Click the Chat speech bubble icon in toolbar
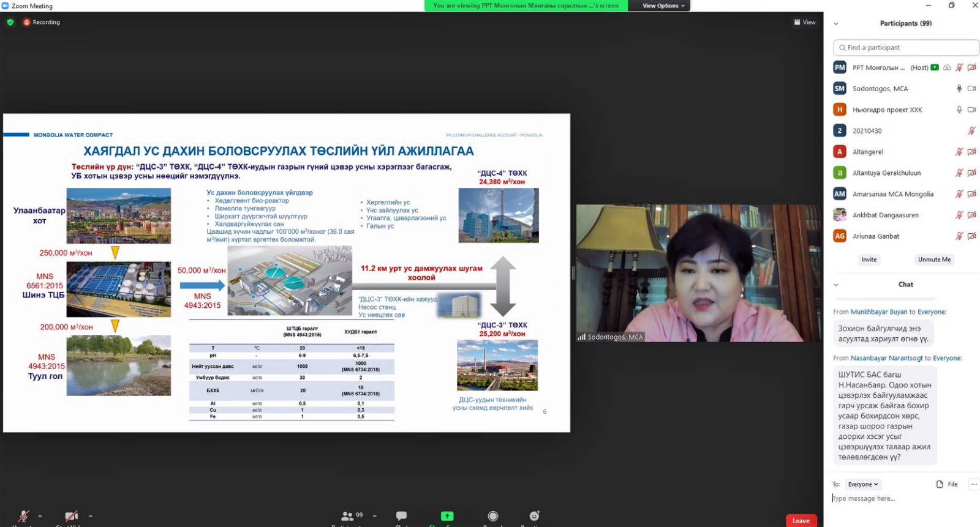Viewport: 980px width, 527px height. pos(401,516)
